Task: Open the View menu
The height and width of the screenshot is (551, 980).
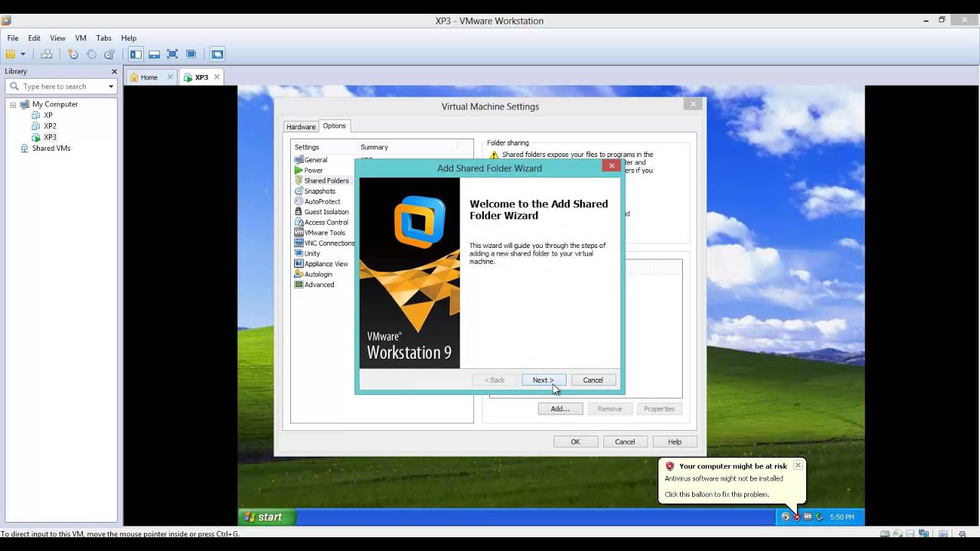Action: tap(57, 38)
